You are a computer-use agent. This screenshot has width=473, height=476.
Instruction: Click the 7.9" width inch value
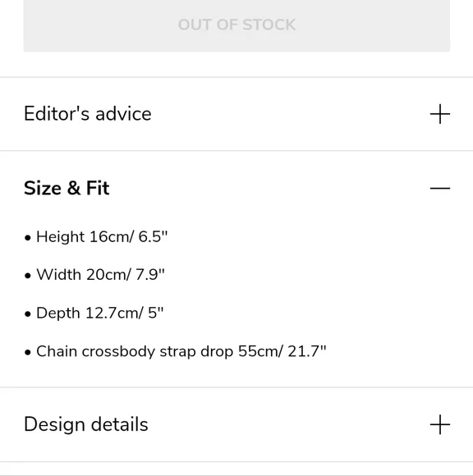(x=150, y=274)
